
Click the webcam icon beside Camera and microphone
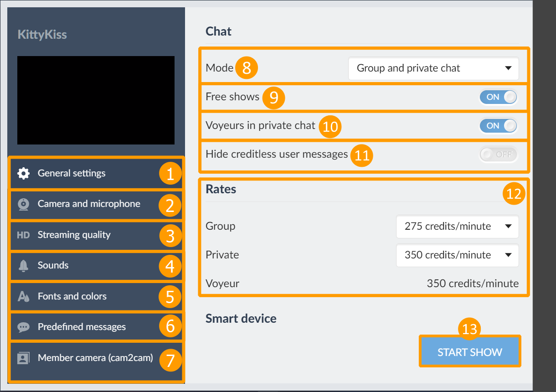(23, 204)
